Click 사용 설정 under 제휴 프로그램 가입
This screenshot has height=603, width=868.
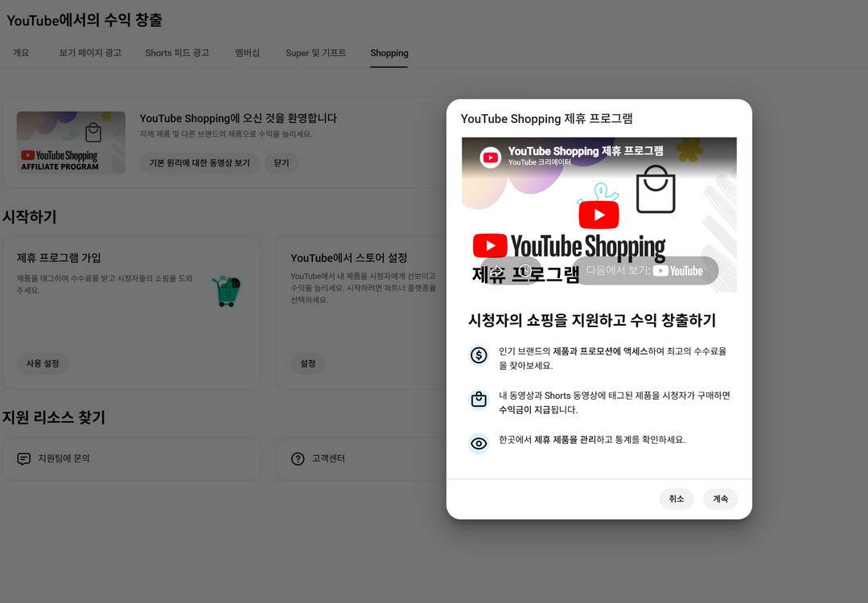pyautogui.click(x=43, y=363)
